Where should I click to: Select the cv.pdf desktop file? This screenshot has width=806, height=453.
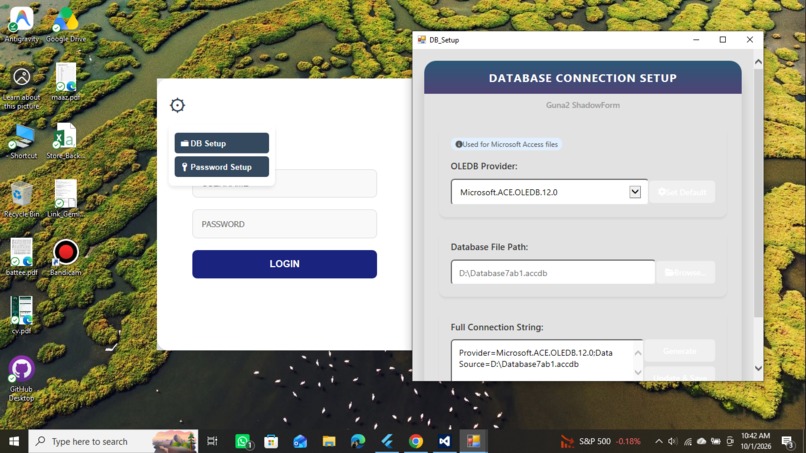tap(22, 315)
